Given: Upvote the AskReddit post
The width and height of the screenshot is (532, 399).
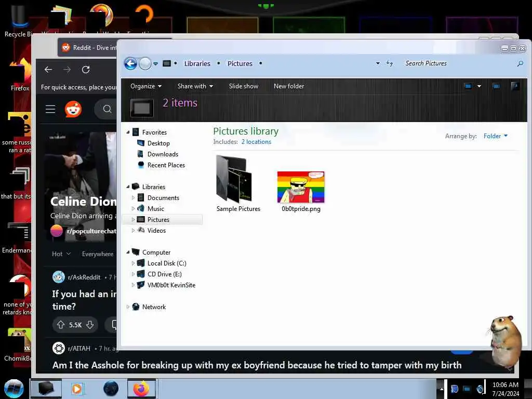Looking at the screenshot, I should pos(61,325).
